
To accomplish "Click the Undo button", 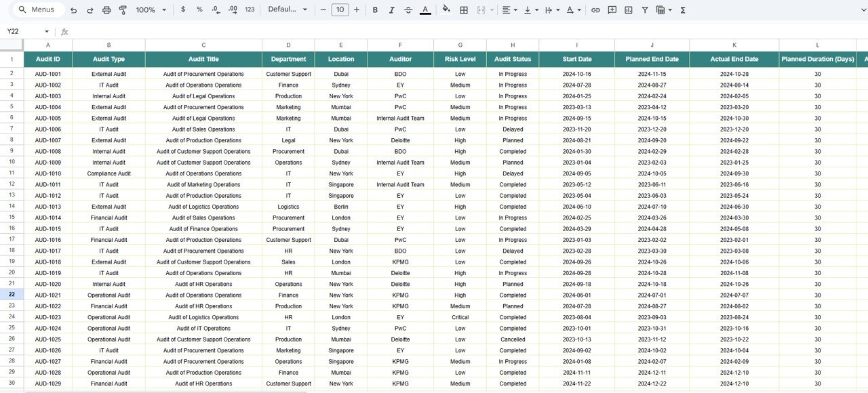I will pyautogui.click(x=73, y=9).
